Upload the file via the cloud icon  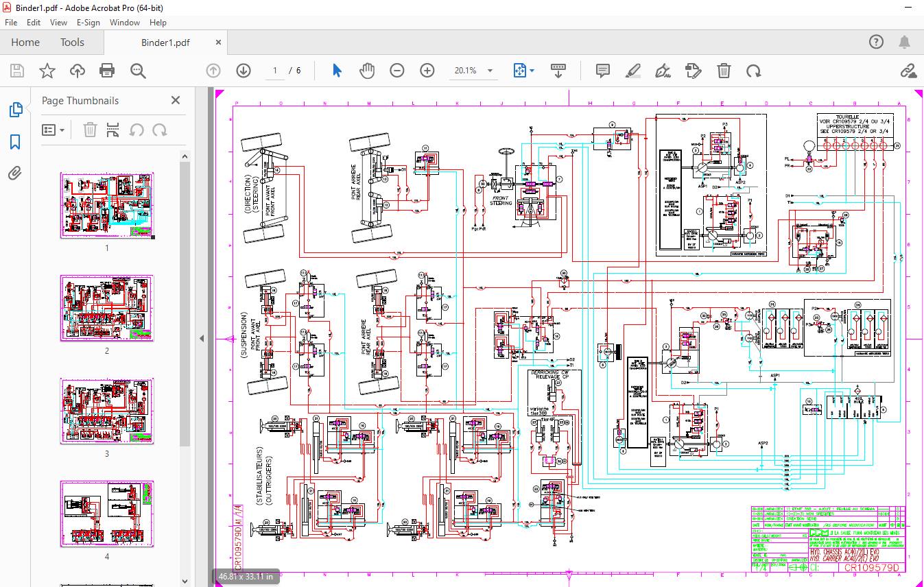click(x=77, y=71)
